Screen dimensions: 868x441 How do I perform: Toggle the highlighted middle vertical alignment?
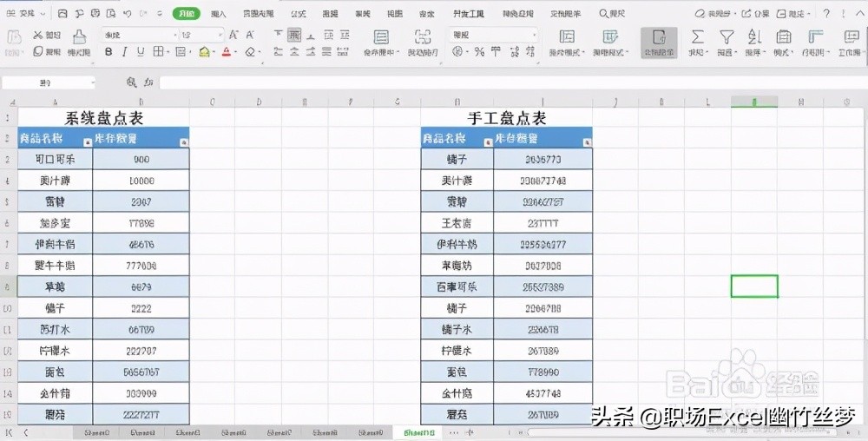(294, 35)
